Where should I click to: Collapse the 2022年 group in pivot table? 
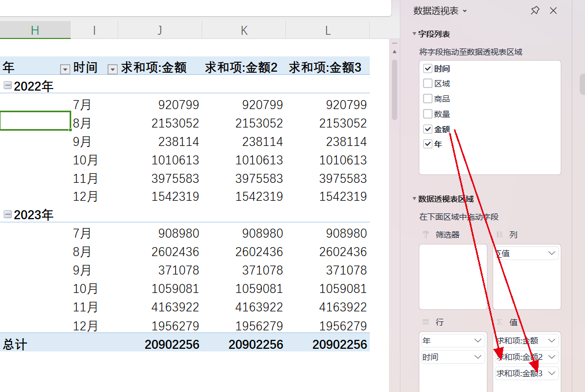pos(7,85)
